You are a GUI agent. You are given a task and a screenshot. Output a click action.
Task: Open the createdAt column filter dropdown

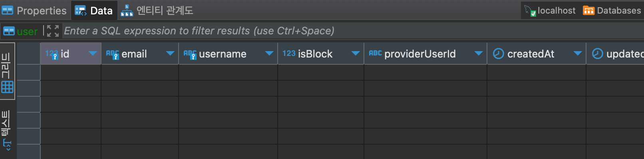[578, 54]
